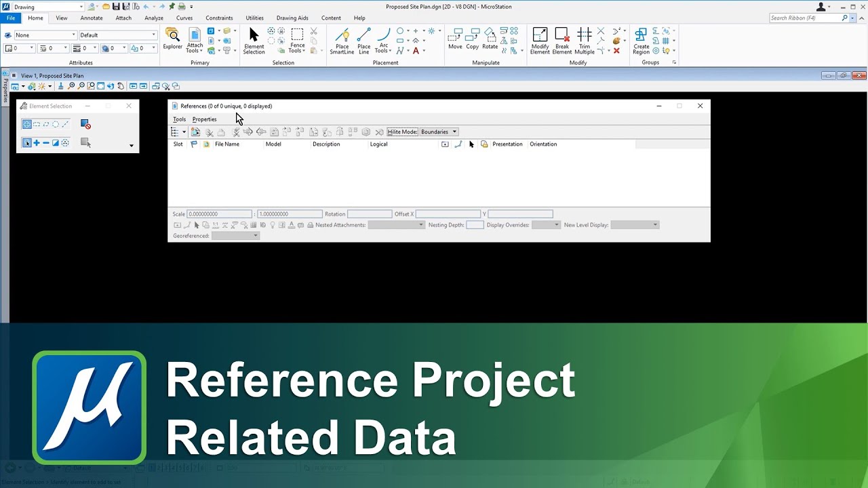Click the Fit View icon in View 1 toolbar

coord(100,86)
